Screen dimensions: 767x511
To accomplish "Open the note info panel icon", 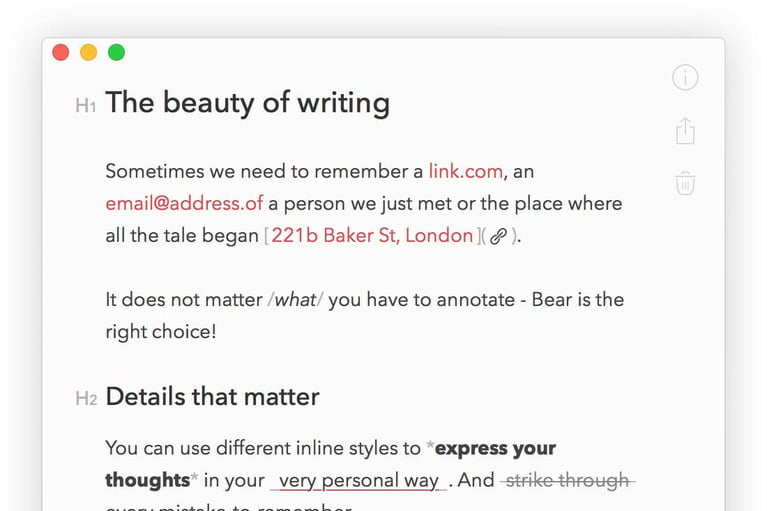I will click(685, 78).
